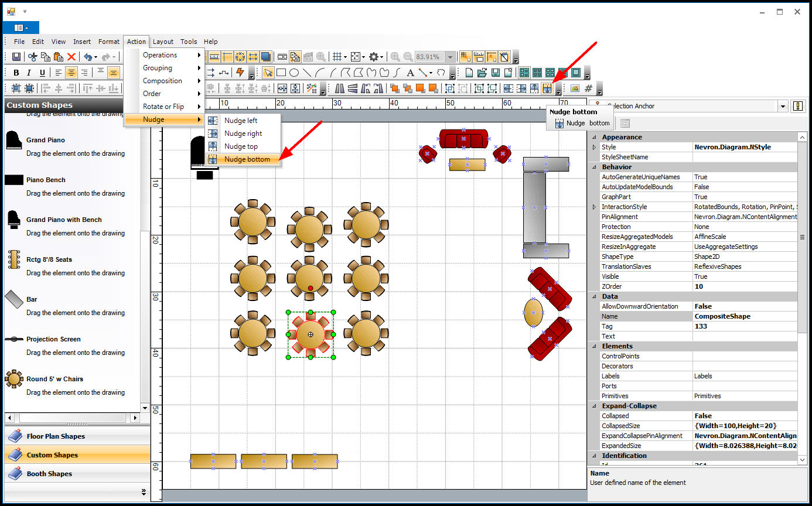Toggle Italic formatting

29,73
